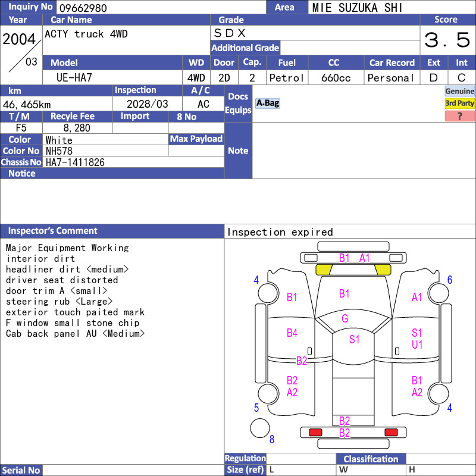This screenshot has height=476, width=476.
Task: Click the right red taillight on the diagram
Action: (391, 433)
